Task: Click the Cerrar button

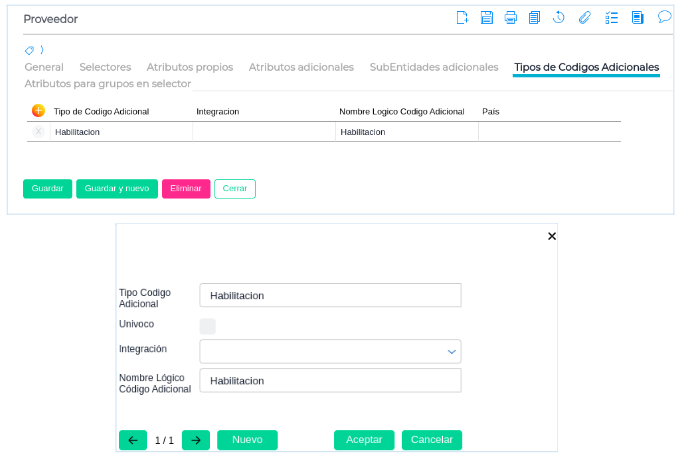Action: [x=235, y=189]
